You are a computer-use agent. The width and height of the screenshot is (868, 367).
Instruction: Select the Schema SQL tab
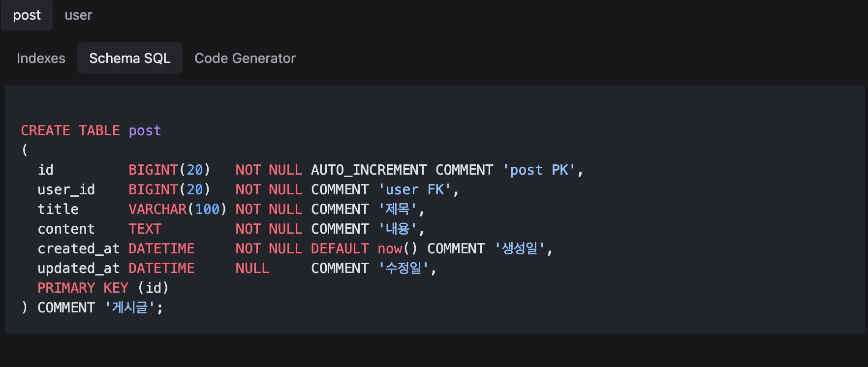coord(129,58)
